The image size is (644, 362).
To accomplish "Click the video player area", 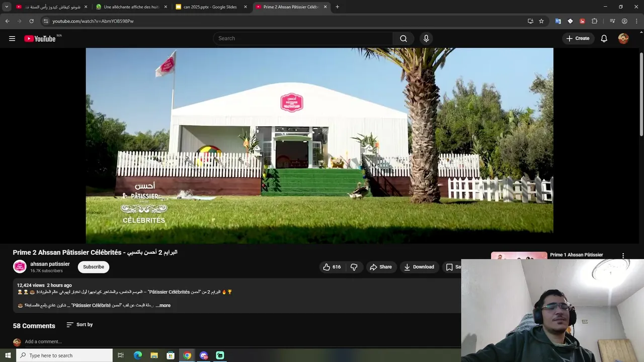I will (x=319, y=146).
